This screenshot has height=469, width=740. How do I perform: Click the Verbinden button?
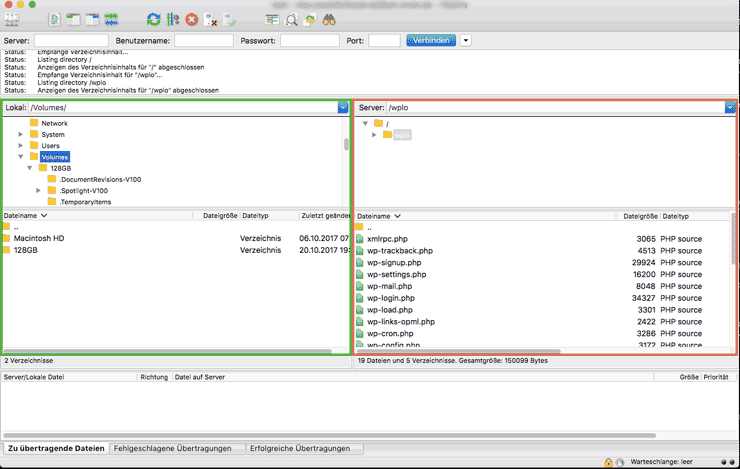click(431, 41)
